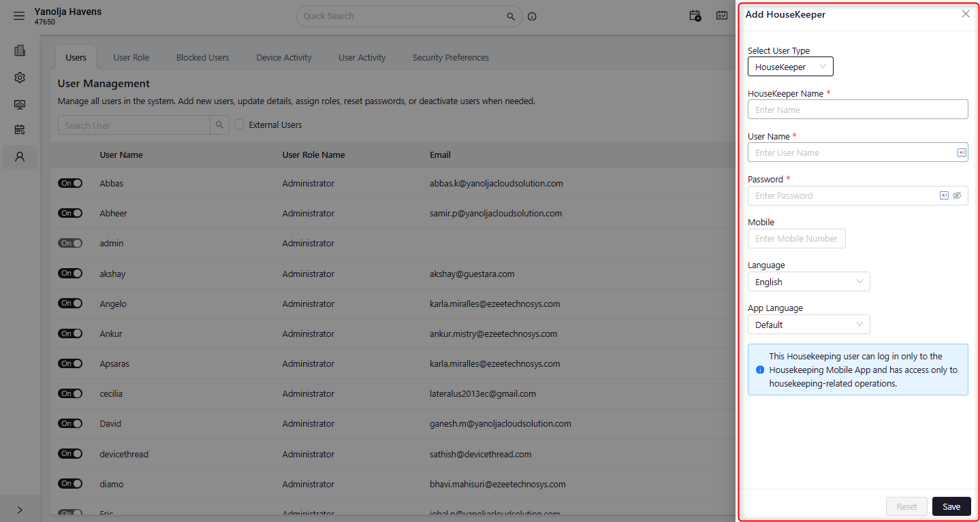Toggle the akshay user switch
This screenshot has height=522, width=980.
(x=70, y=274)
